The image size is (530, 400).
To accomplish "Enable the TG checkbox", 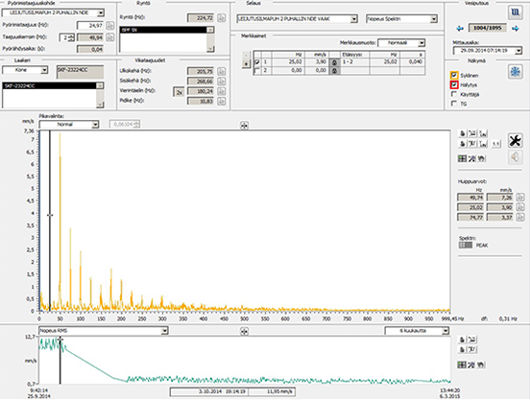I will tap(454, 103).
